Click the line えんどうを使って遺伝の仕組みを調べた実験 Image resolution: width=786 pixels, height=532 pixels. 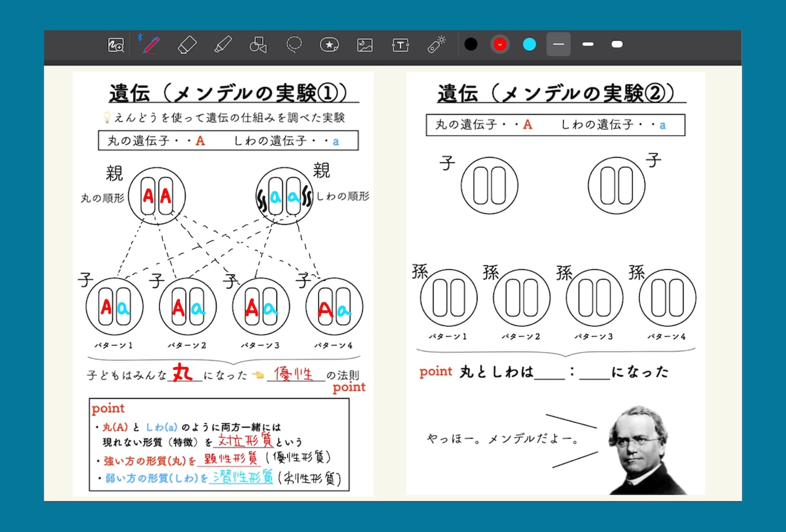tap(230, 117)
